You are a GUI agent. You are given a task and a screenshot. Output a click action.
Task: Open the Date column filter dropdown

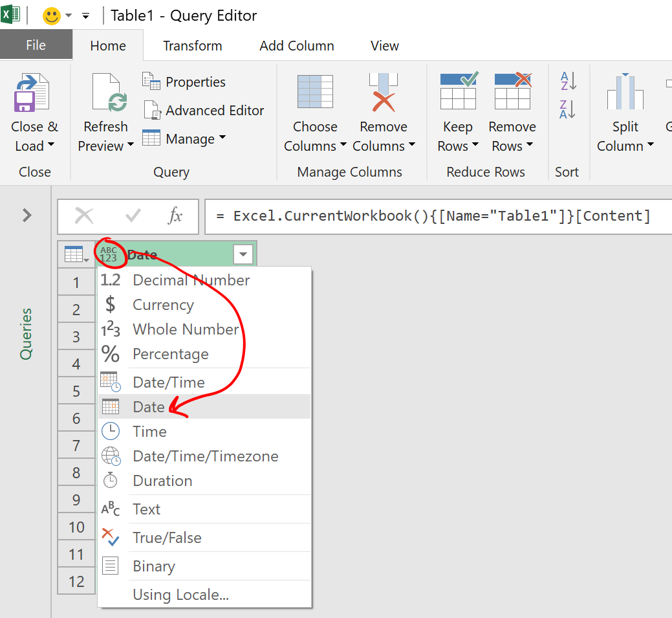click(x=243, y=255)
